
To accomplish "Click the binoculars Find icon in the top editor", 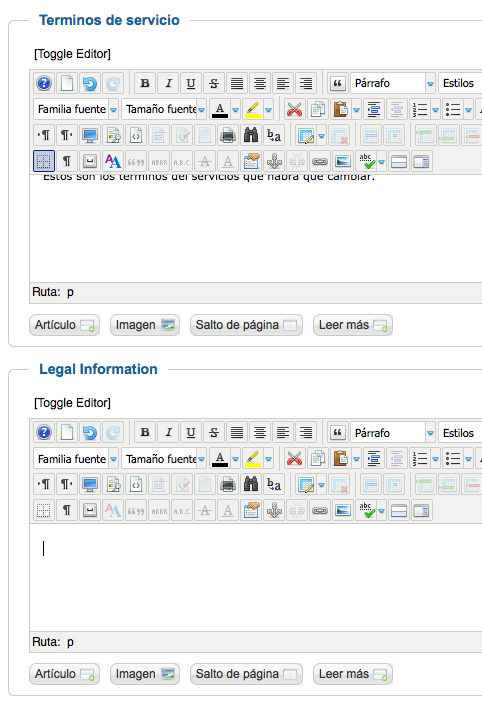I will click(251, 135).
